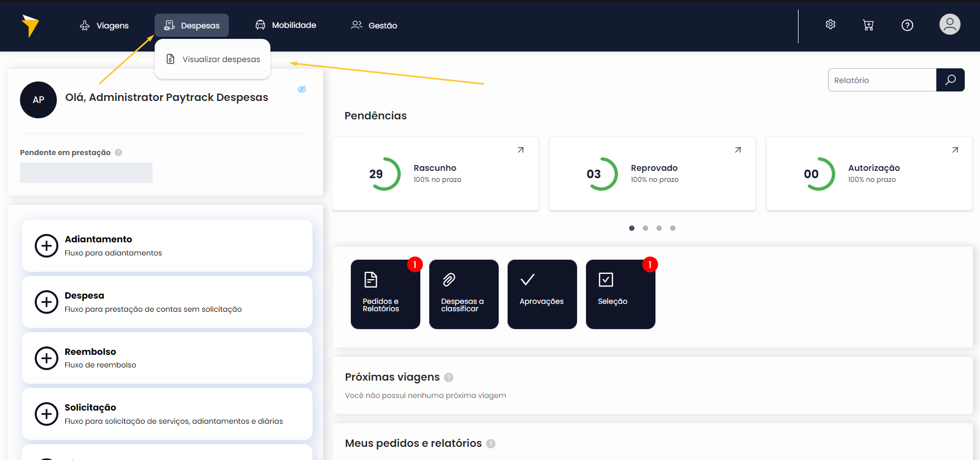Click 'Fluxo de reembolso' description
The image size is (980, 460).
click(100, 365)
